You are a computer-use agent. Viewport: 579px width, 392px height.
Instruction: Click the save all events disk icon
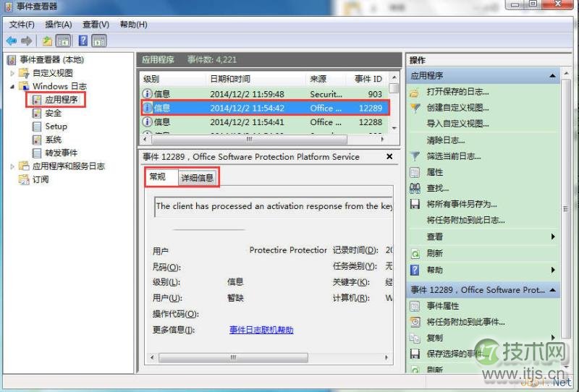coord(415,205)
